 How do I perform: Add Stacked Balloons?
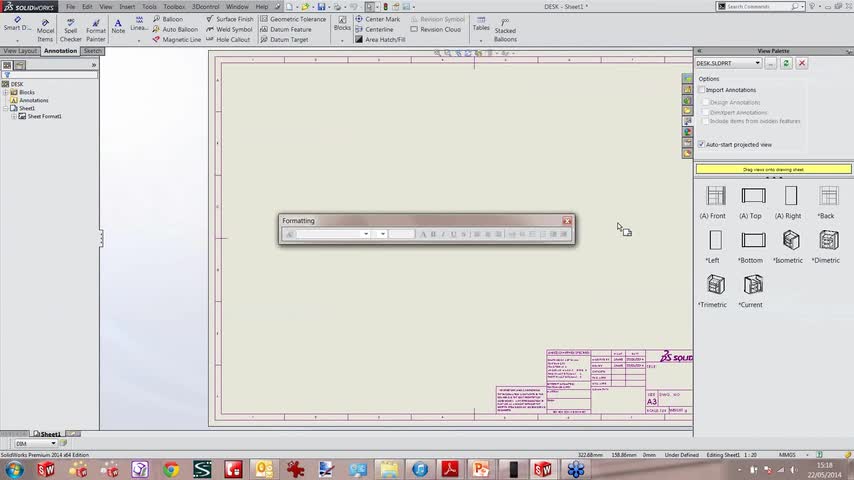pyautogui.click(x=505, y=31)
